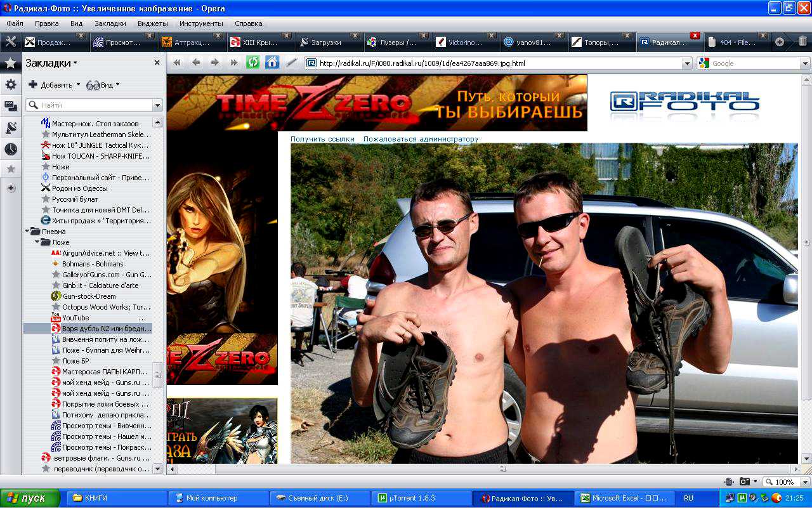Screen dimensions: 812x524
Task: Open the History clock panel in sidebar
Action: [11, 149]
